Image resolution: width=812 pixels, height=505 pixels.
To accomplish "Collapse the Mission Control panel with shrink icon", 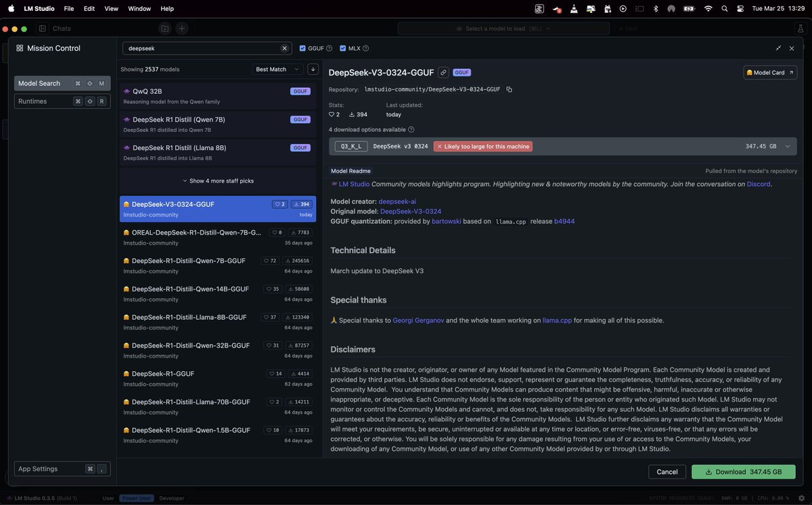I will pyautogui.click(x=778, y=48).
